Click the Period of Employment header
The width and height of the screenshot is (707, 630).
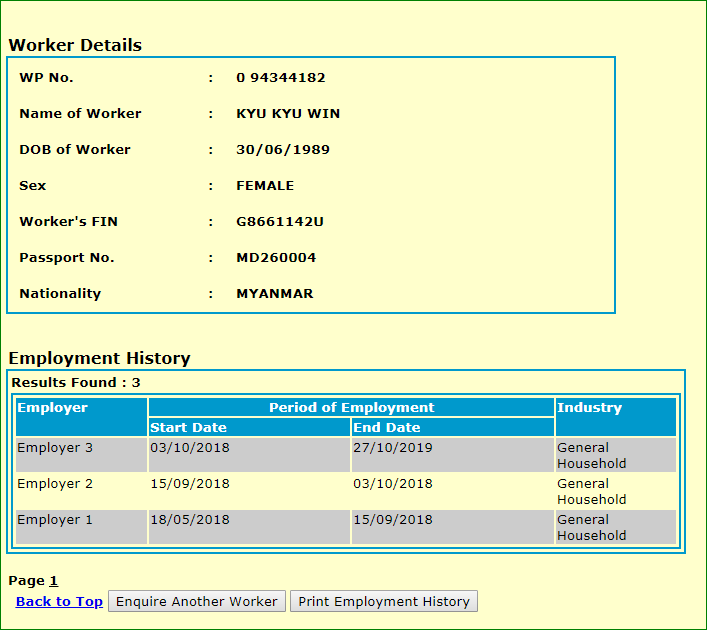[351, 408]
